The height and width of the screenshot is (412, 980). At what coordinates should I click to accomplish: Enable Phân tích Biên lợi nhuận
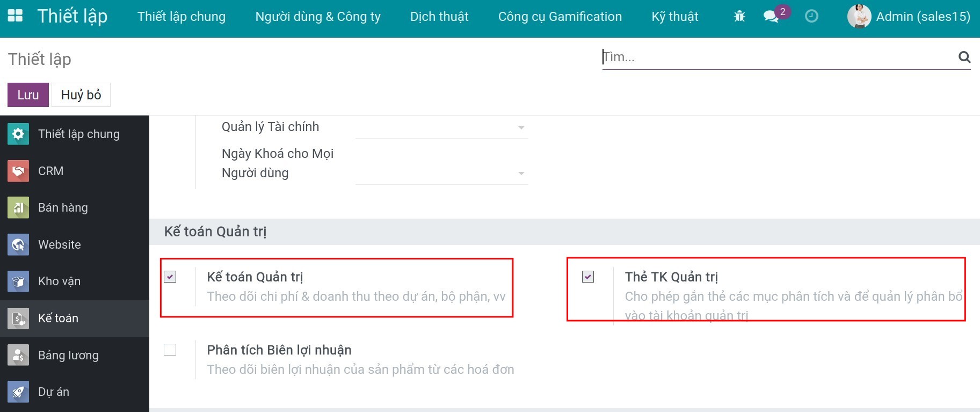pyautogui.click(x=171, y=350)
